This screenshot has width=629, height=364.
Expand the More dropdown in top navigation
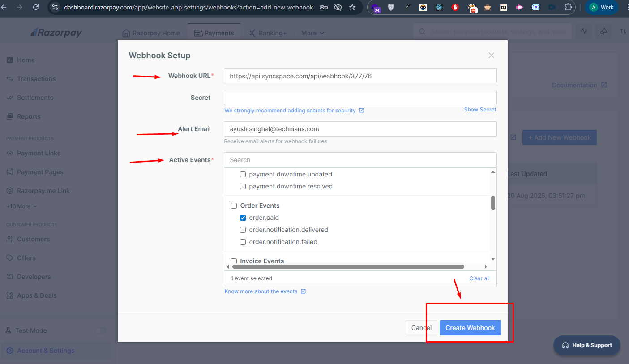coord(312,33)
